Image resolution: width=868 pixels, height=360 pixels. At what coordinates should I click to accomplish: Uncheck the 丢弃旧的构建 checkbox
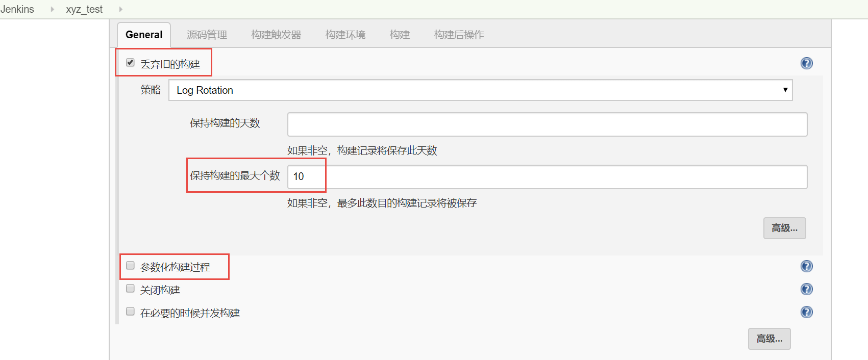pyautogui.click(x=130, y=63)
